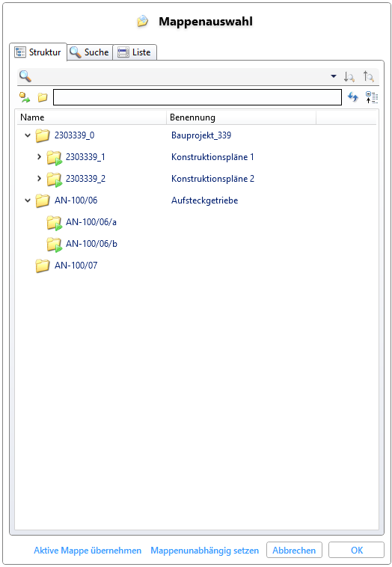The width and height of the screenshot is (392, 567).
Task: Sort by the Name column header
Action: [x=92, y=117]
